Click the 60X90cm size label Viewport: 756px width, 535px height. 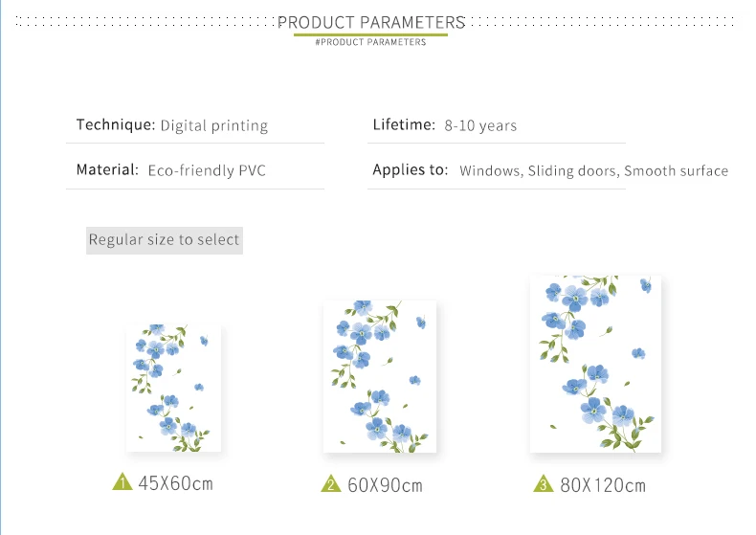pyautogui.click(x=385, y=485)
